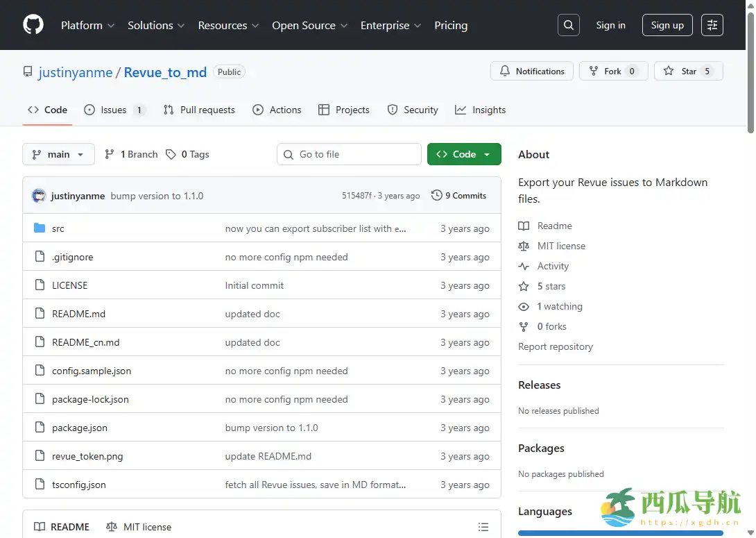Click the appearance settings icon in header

[x=712, y=25]
